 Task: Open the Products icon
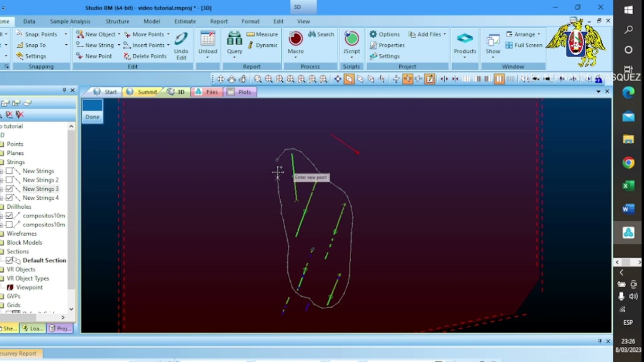(x=465, y=39)
